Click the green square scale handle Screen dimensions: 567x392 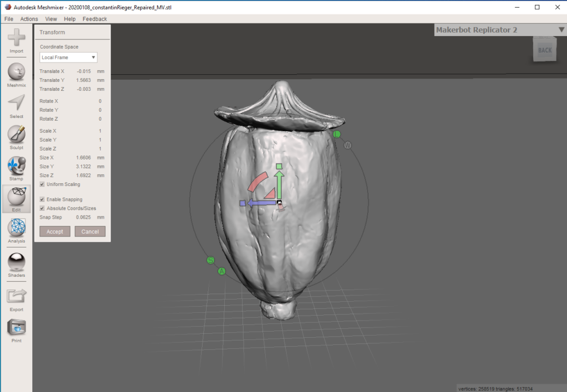coord(279,166)
